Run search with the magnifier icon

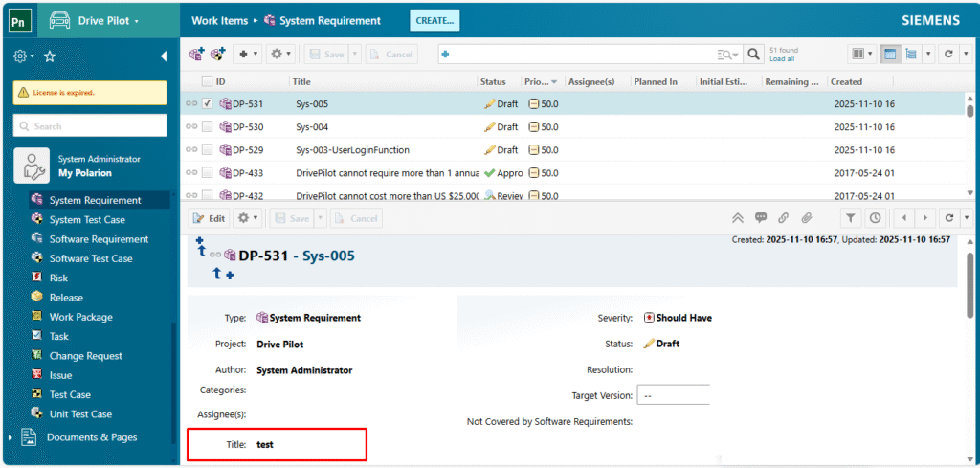tap(754, 55)
